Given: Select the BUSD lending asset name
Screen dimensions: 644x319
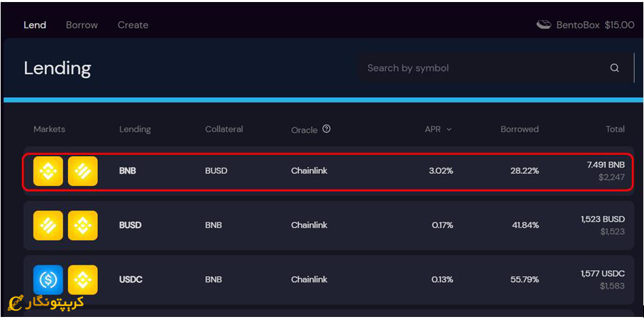Looking at the screenshot, I should 130,225.
